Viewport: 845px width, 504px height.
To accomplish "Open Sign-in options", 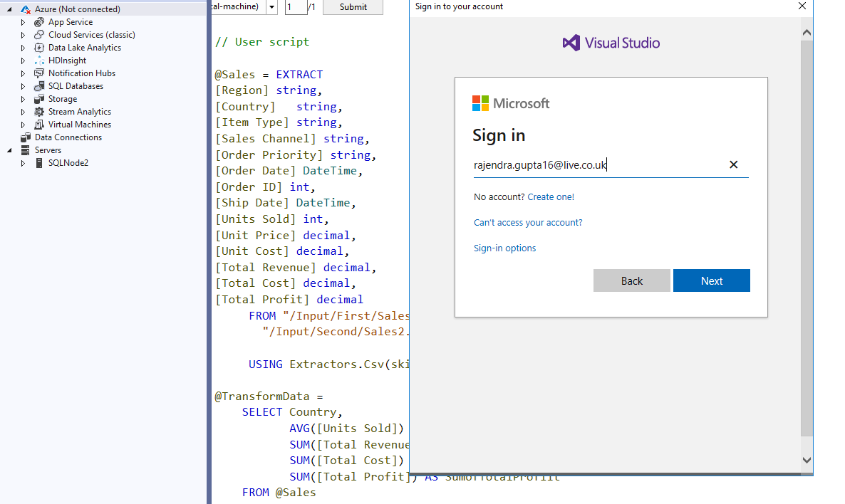I will pos(505,248).
